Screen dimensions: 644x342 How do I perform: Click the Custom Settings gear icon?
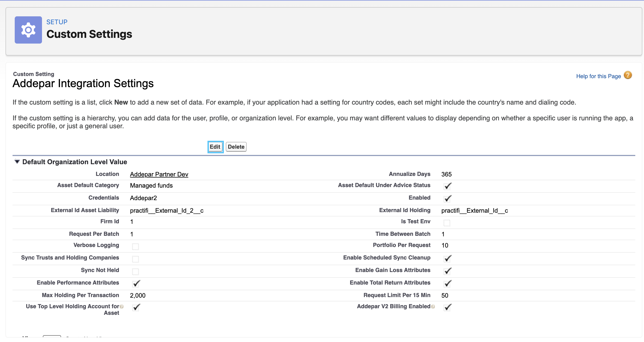pyautogui.click(x=28, y=30)
